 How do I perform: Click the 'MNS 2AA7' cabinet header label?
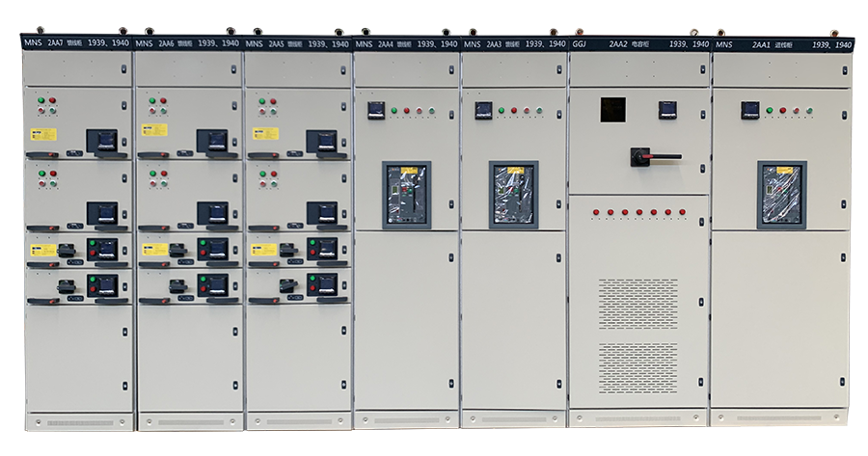(x=76, y=42)
